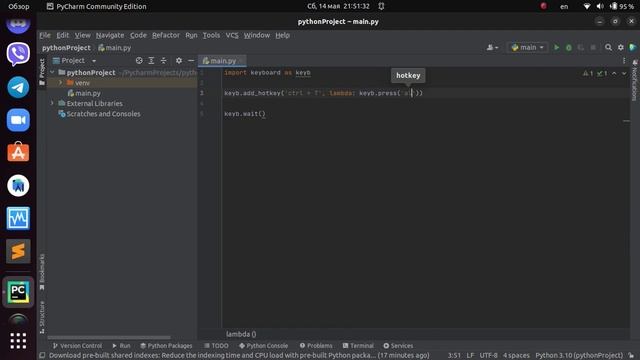
Task: Click pythonProject breadcrumb in navigation bar
Action: [x=66, y=48]
